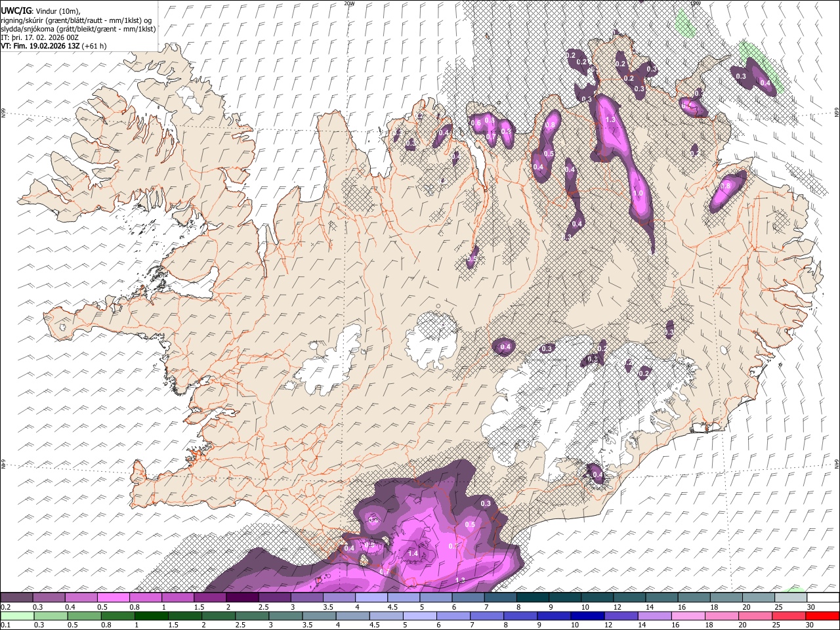Pick snow legend swatch between 12 and 14
The height and width of the screenshot is (630, 840).
628,598
